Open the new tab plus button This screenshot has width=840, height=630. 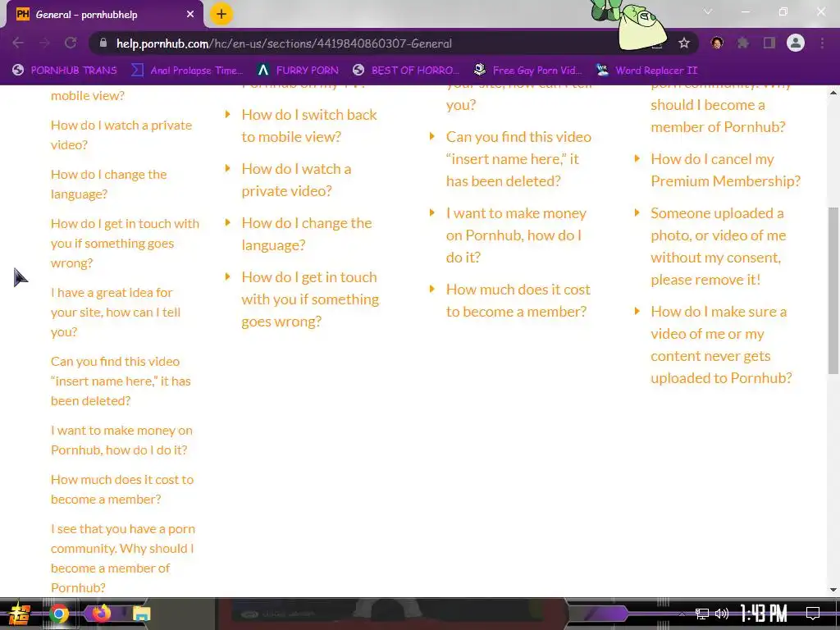click(x=221, y=14)
